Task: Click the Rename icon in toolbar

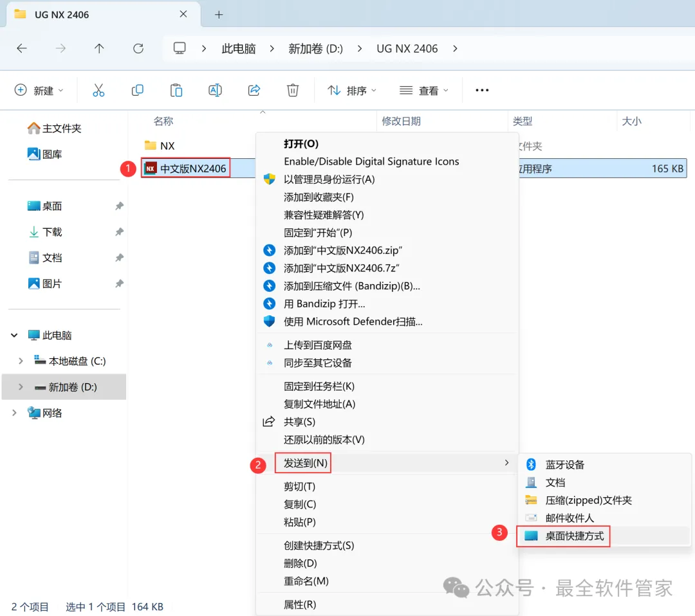Action: click(215, 90)
